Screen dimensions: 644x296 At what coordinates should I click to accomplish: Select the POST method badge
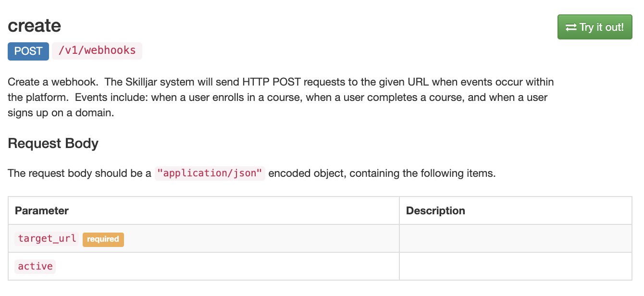pos(28,51)
